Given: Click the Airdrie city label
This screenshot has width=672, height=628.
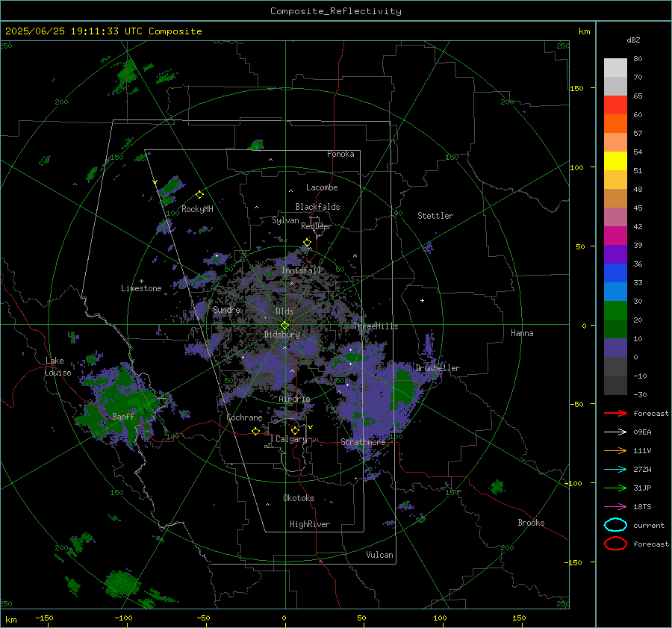Looking at the screenshot, I should click(x=294, y=399).
